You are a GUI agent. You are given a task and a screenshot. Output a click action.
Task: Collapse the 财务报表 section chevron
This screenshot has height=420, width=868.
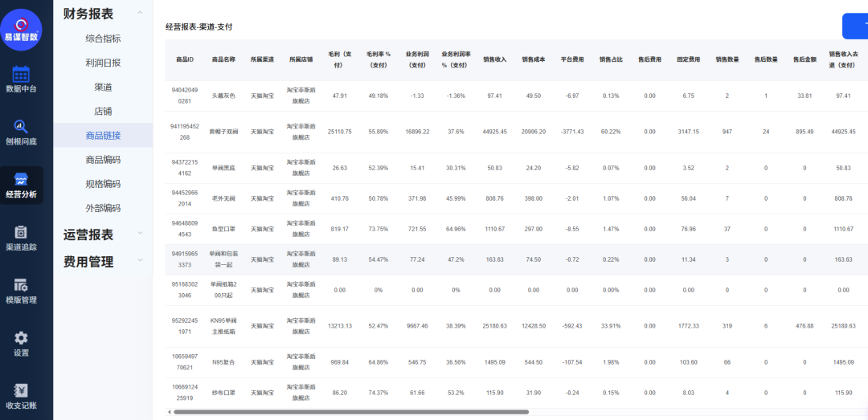pyautogui.click(x=140, y=13)
